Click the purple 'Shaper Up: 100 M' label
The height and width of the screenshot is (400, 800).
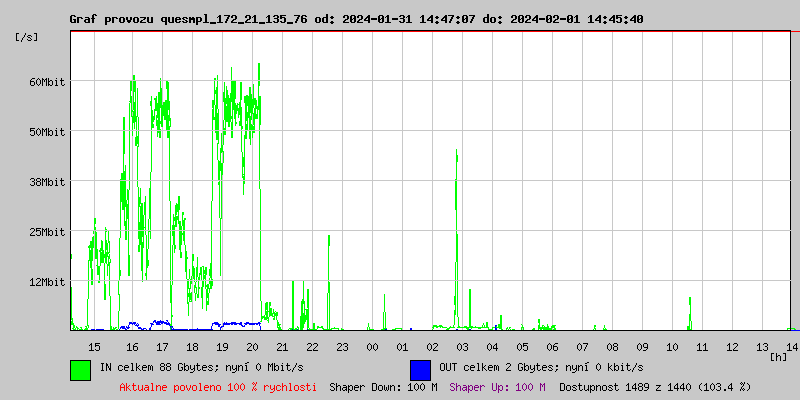[497, 387]
